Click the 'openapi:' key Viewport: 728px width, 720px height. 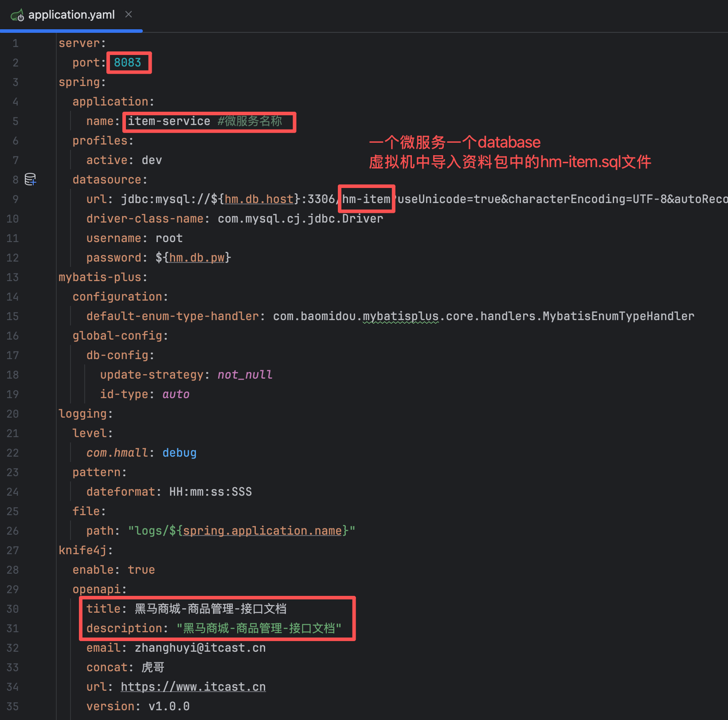pyautogui.click(x=100, y=589)
